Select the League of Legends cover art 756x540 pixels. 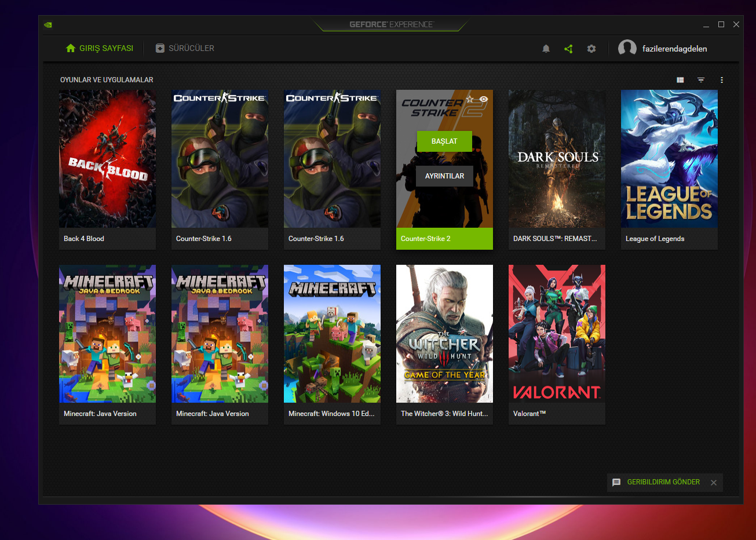click(x=669, y=159)
